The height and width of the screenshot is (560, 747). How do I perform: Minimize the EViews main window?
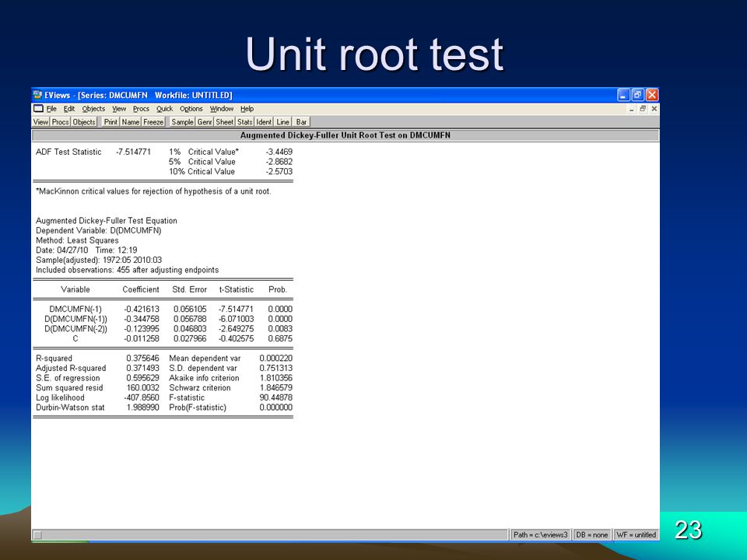(623, 95)
